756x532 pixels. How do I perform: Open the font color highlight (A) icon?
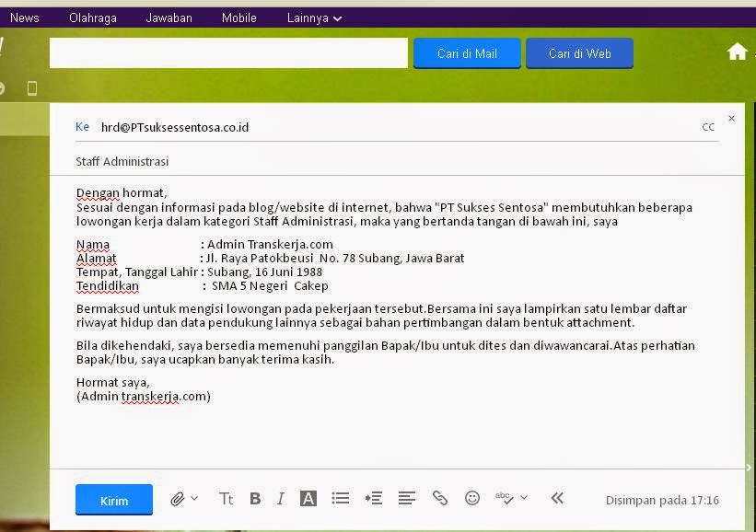pos(308,498)
